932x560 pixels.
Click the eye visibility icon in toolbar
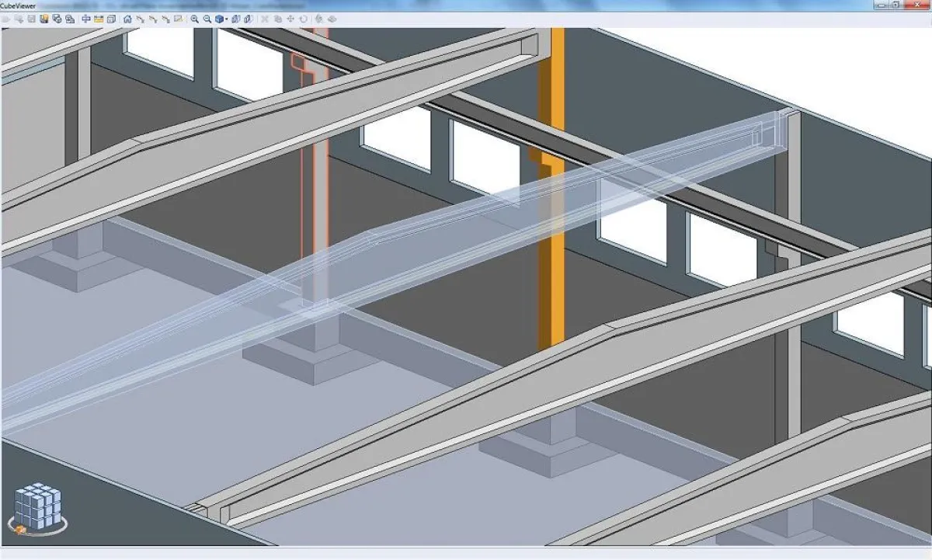(331, 19)
